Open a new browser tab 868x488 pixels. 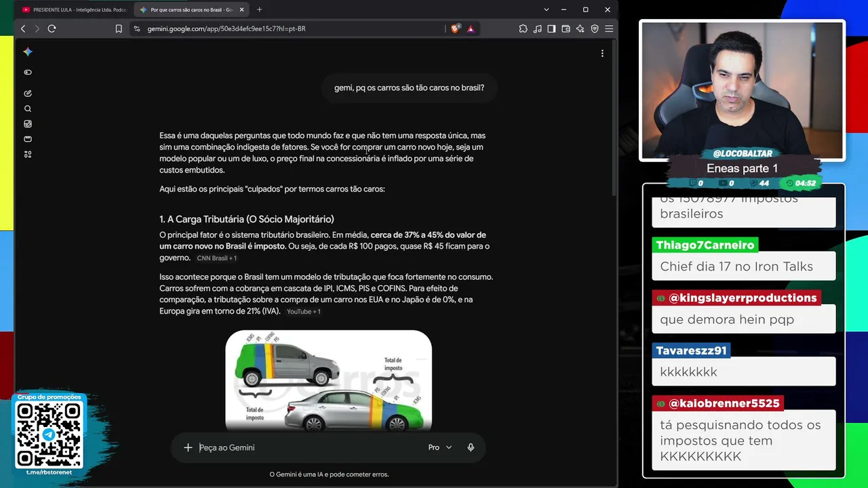(259, 9)
